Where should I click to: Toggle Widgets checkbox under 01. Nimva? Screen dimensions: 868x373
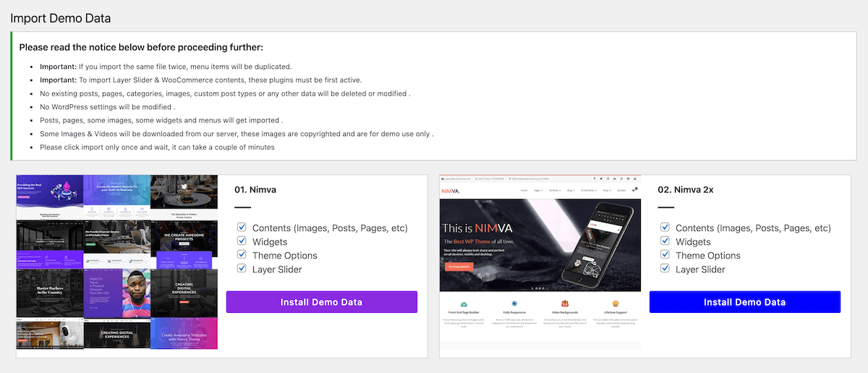242,241
